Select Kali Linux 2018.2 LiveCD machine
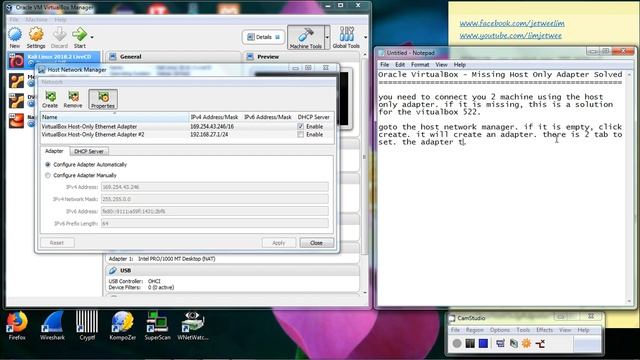The height and width of the screenshot is (360, 640). tap(54, 60)
